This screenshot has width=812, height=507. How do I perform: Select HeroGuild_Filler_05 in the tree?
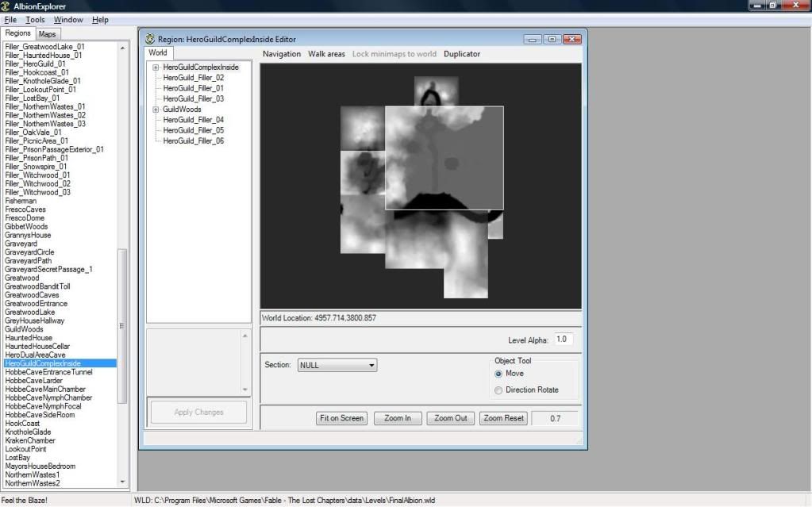coord(193,130)
